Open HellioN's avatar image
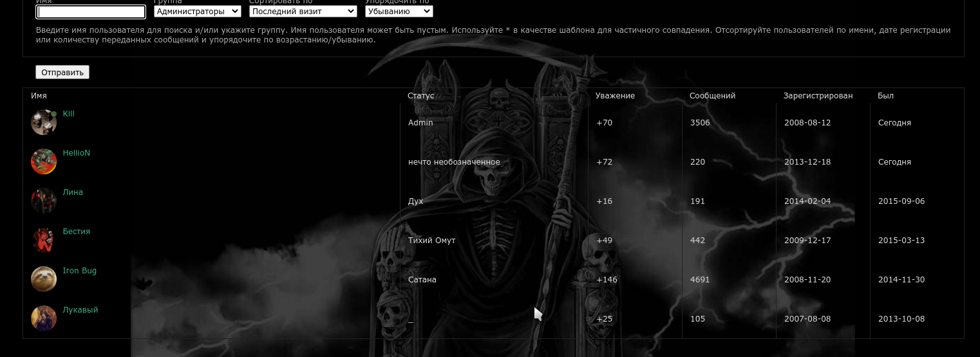Screen dimensions: 980x357 pos(44,161)
